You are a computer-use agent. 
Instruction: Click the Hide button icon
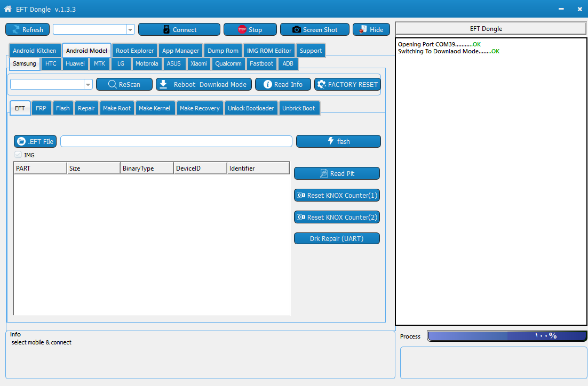pyautogui.click(x=363, y=29)
